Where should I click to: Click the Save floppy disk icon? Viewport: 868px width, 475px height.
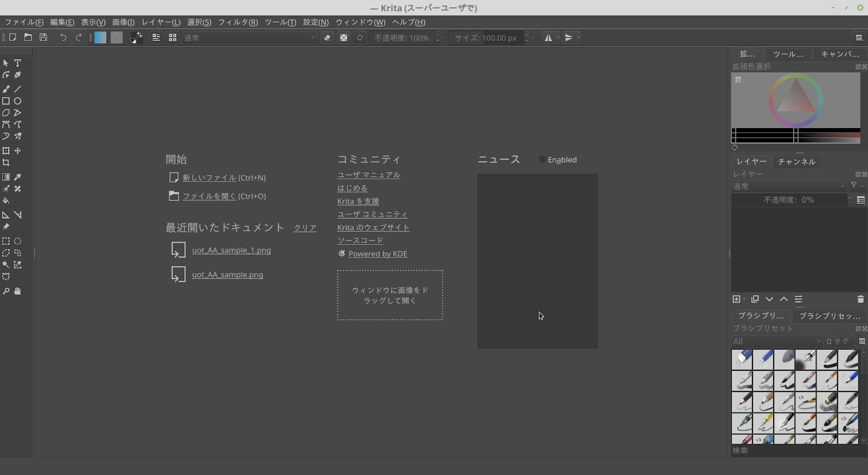point(43,37)
